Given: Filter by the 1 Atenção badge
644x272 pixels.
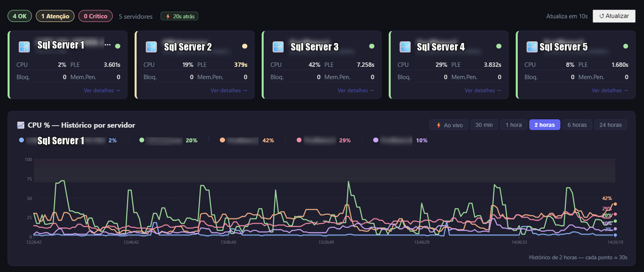Looking at the screenshot, I should click(55, 16).
